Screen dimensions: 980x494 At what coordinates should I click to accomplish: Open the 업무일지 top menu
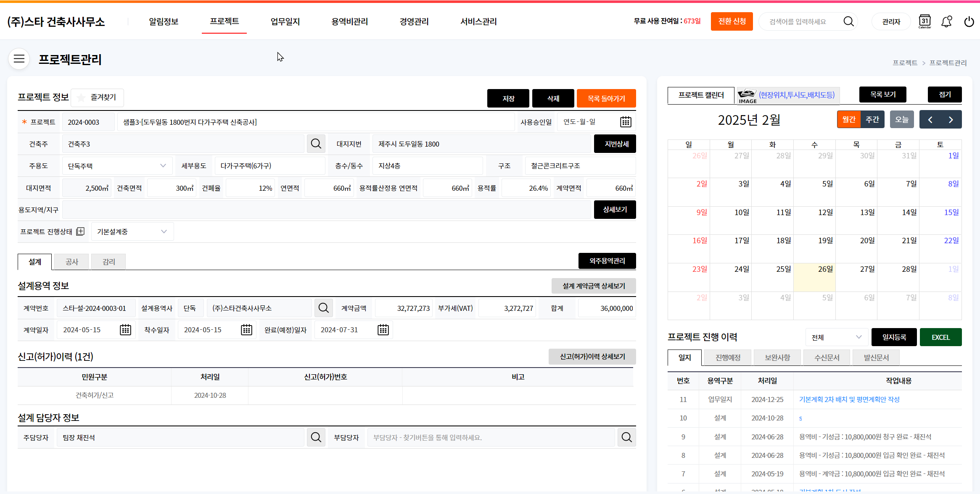coord(285,21)
